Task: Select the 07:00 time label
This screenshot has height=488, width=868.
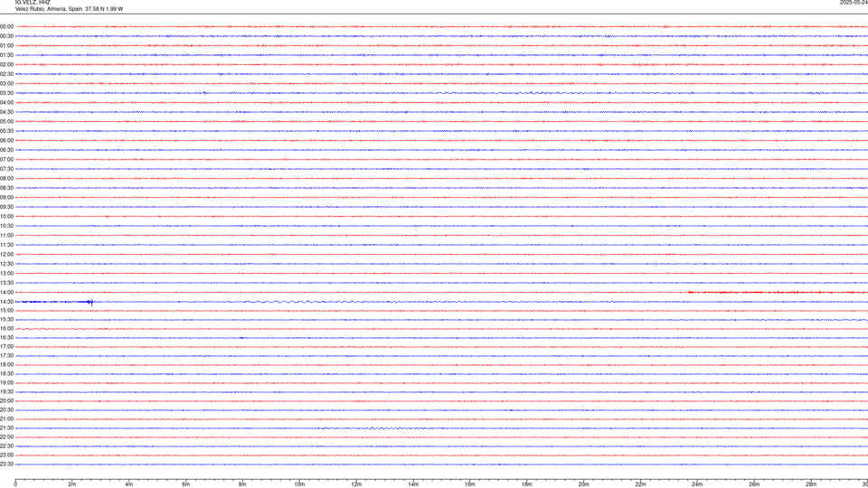Action: [6, 159]
